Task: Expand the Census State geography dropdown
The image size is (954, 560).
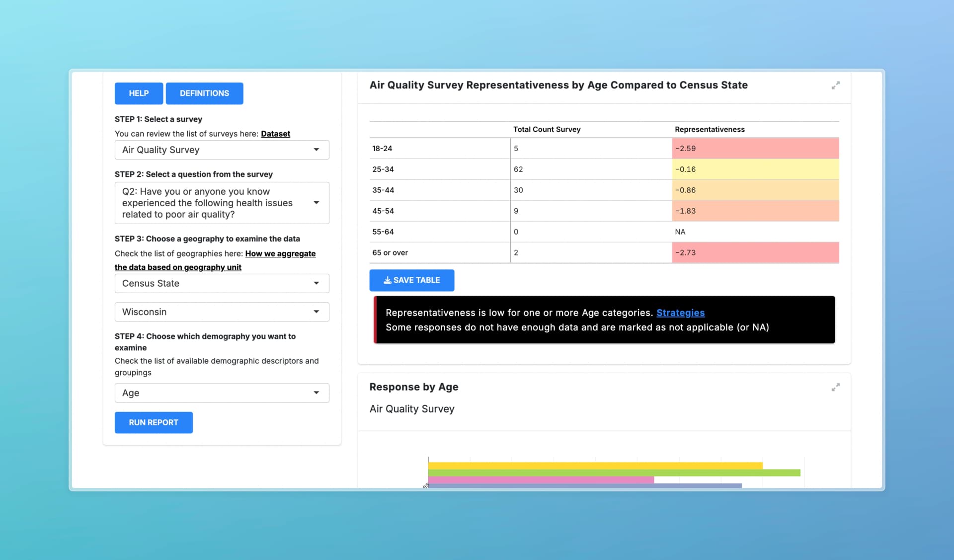Action: [x=222, y=283]
